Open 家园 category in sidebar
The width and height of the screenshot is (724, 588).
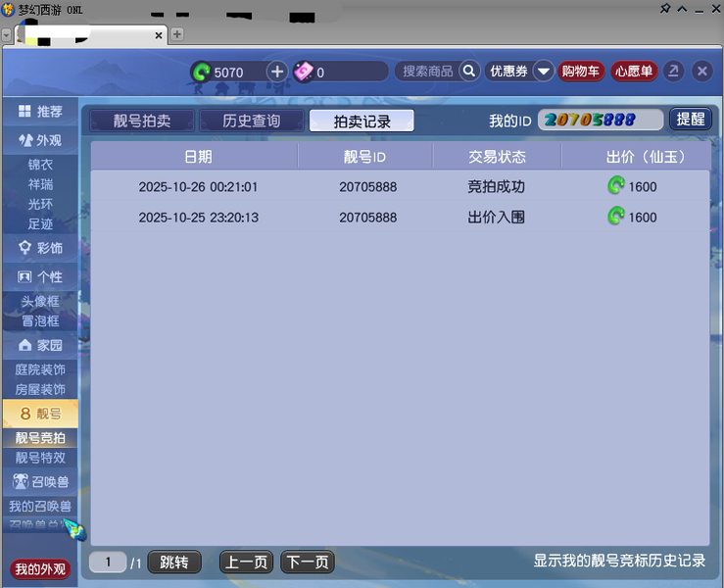tap(40, 345)
